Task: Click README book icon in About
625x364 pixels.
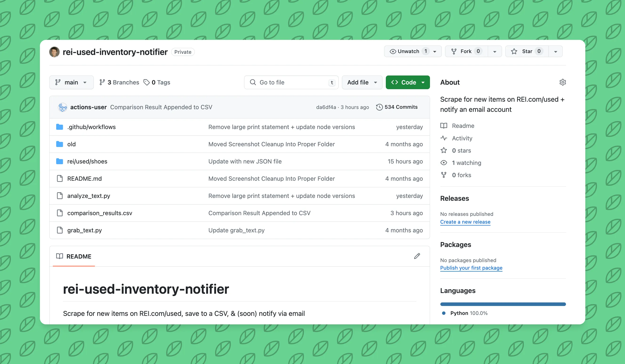Action: [443, 126]
